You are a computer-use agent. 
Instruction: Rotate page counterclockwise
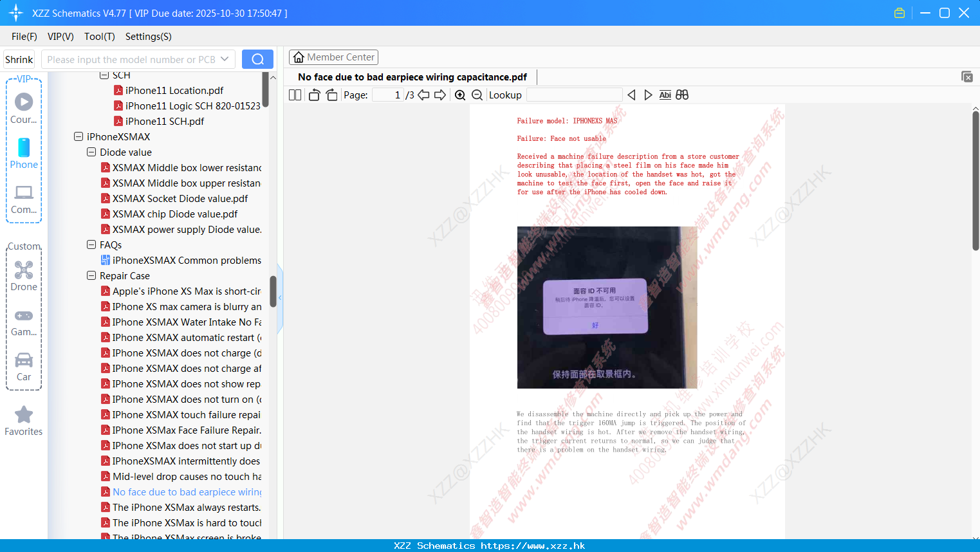coord(314,95)
